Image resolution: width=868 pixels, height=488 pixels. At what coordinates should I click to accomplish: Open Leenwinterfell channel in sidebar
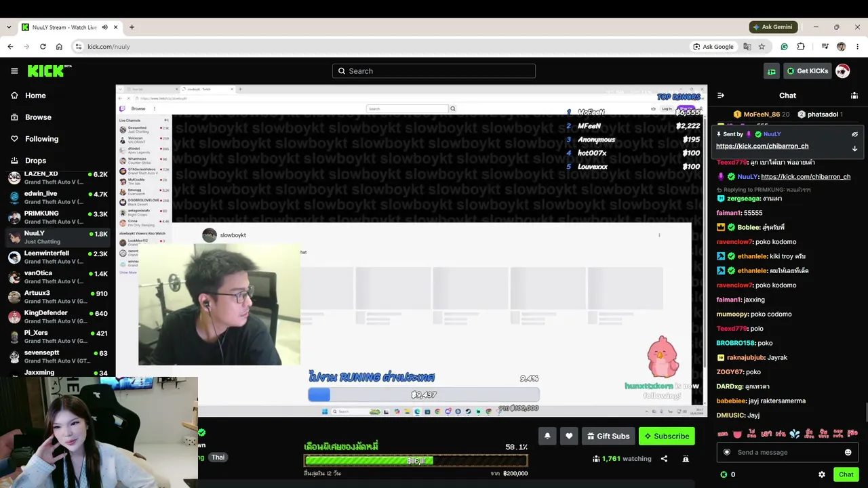pos(58,258)
